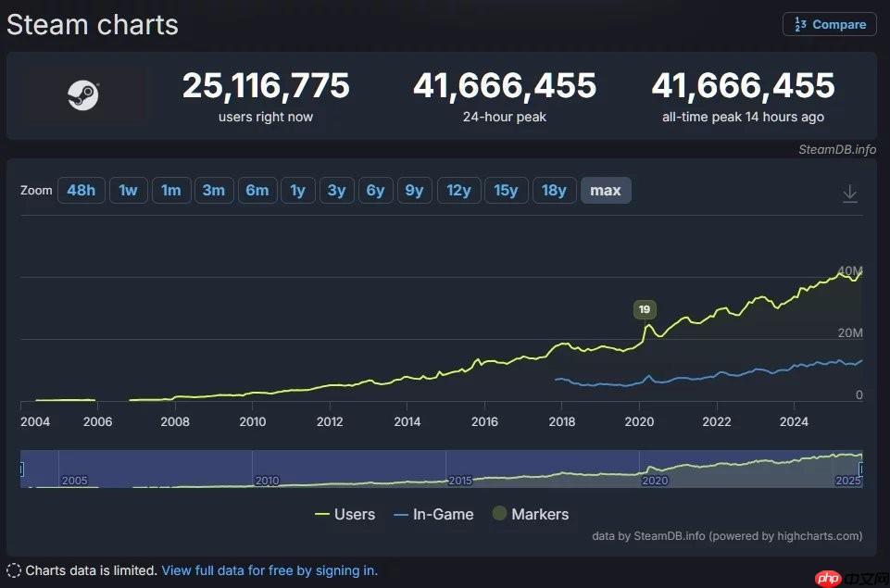Viewport: 890px width, 588px height.
Task: Zoom chart to 12y
Action: click(x=458, y=191)
